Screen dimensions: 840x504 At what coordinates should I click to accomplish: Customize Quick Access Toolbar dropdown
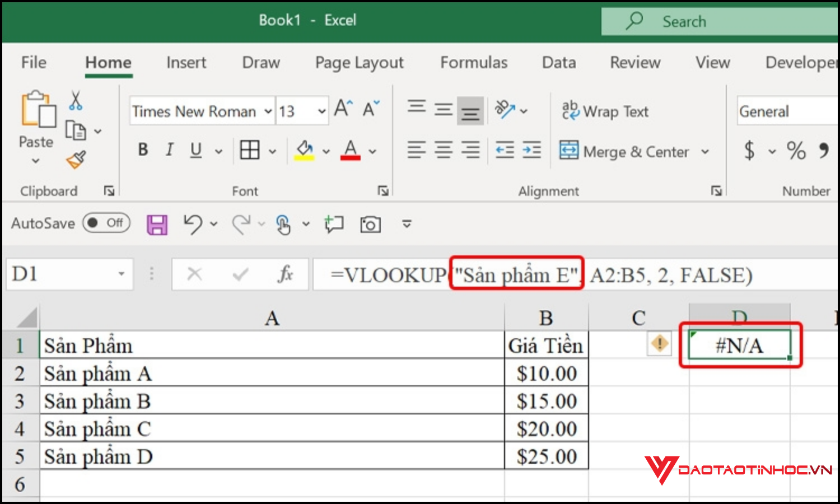point(407,224)
